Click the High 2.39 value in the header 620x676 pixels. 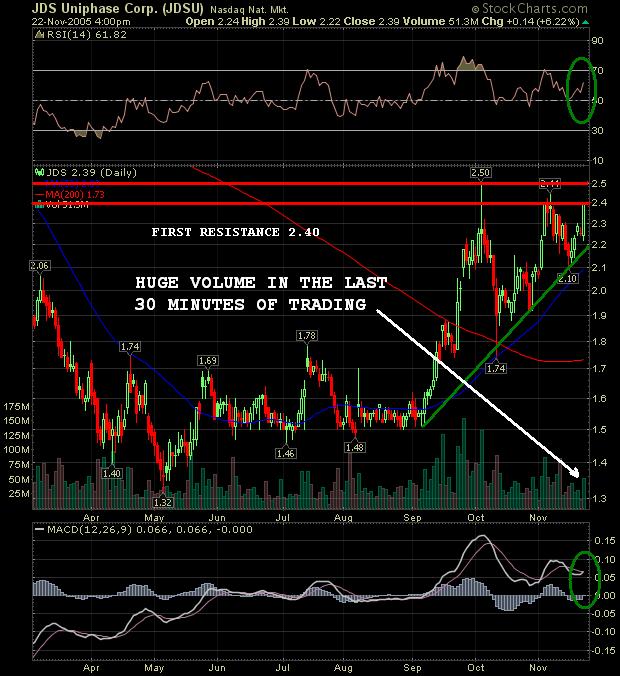point(265,21)
